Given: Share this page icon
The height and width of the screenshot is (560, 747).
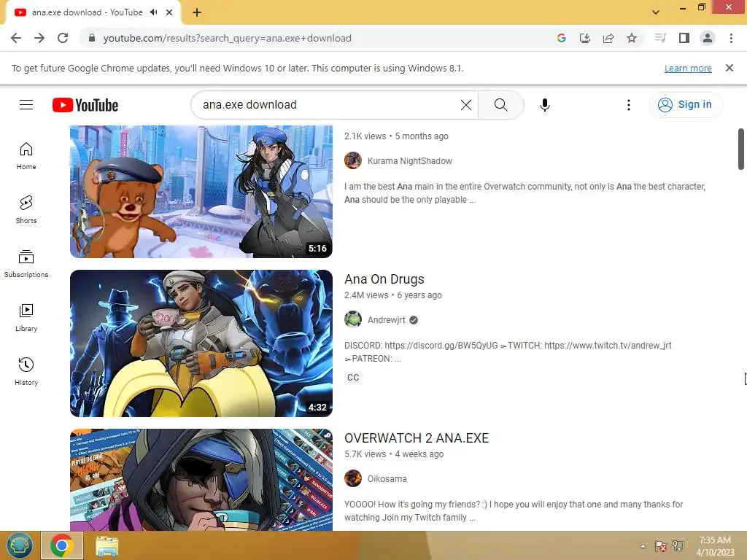Looking at the screenshot, I should click(608, 38).
